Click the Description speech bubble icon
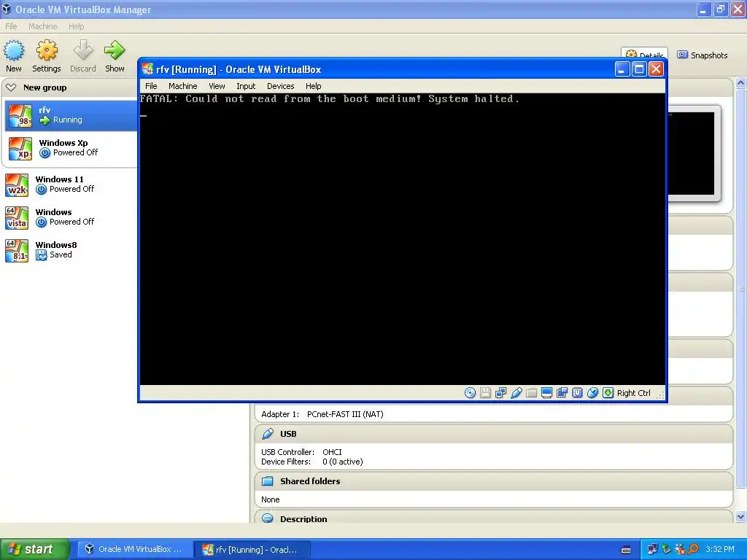This screenshot has width=747, height=560. (268, 518)
